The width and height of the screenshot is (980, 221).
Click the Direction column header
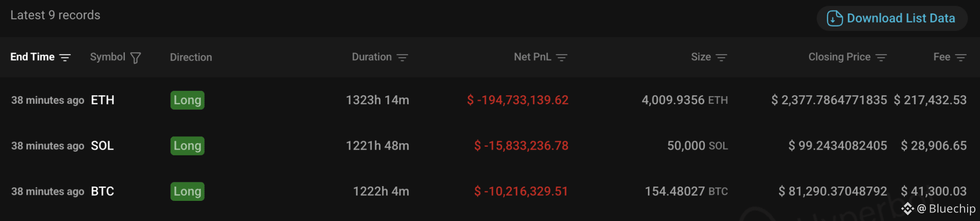pyautogui.click(x=191, y=57)
